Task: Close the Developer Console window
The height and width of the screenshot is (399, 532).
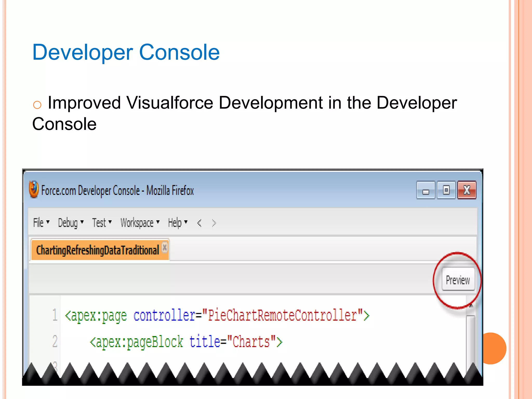Action: point(467,190)
